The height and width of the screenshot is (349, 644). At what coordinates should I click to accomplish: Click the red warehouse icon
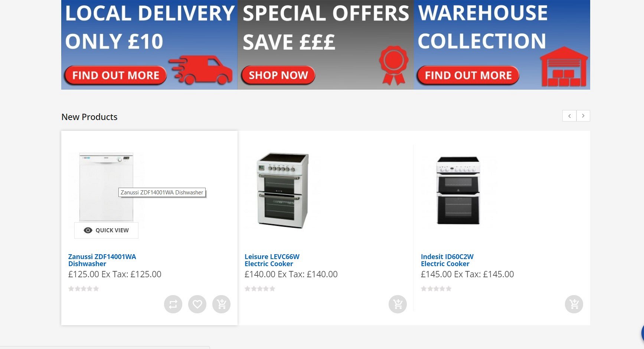point(564,67)
